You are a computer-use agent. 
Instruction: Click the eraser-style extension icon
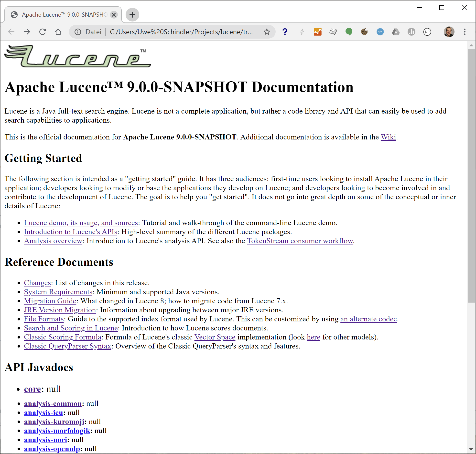point(333,32)
